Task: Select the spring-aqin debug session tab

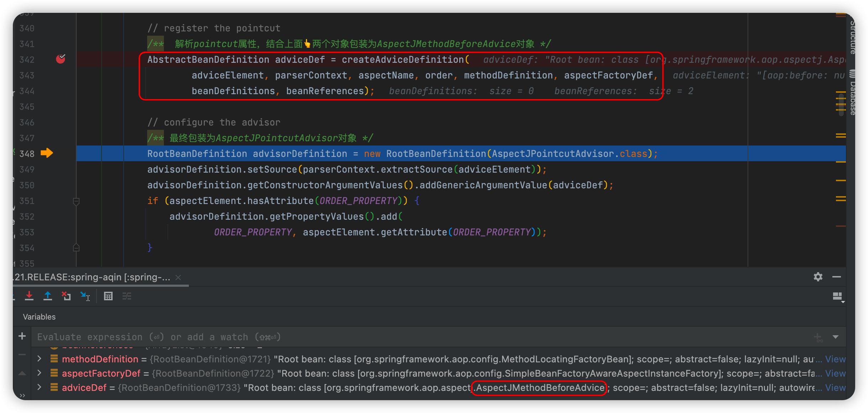Action: point(93,277)
